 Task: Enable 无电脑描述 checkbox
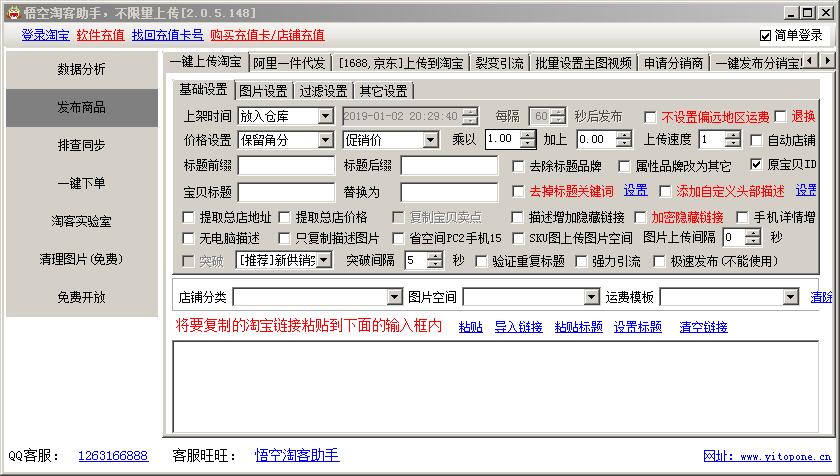click(188, 238)
